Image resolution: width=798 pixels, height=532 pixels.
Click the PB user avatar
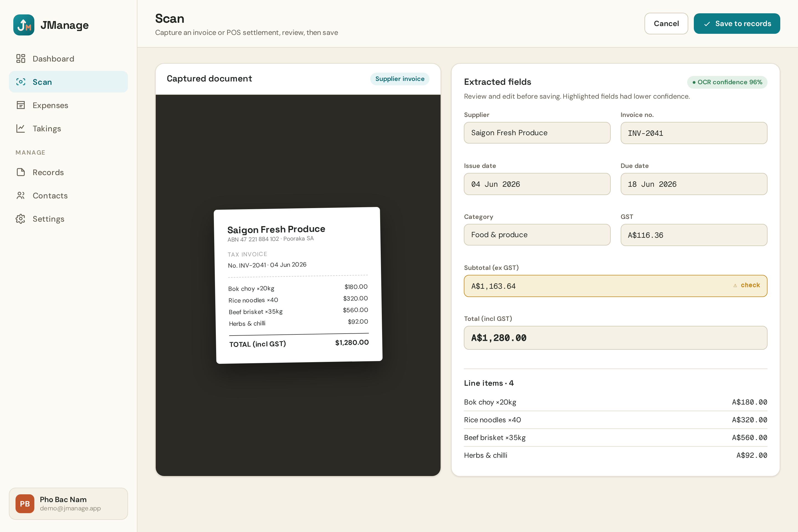pyautogui.click(x=25, y=503)
